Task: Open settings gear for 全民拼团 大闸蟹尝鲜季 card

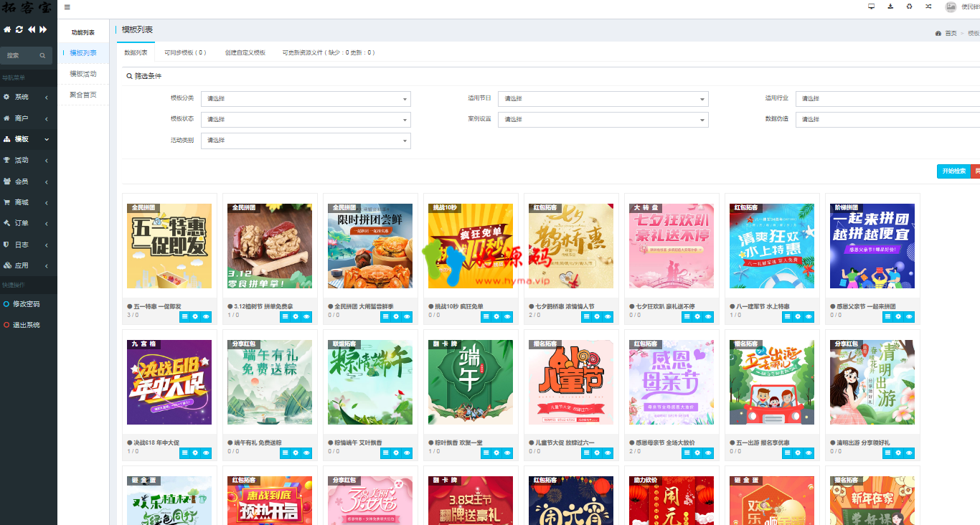Action: click(x=396, y=316)
